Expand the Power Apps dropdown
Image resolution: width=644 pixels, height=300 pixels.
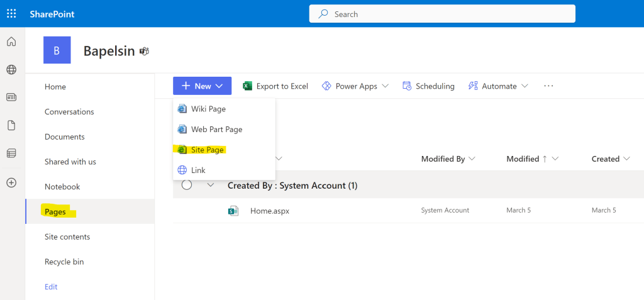coord(355,86)
